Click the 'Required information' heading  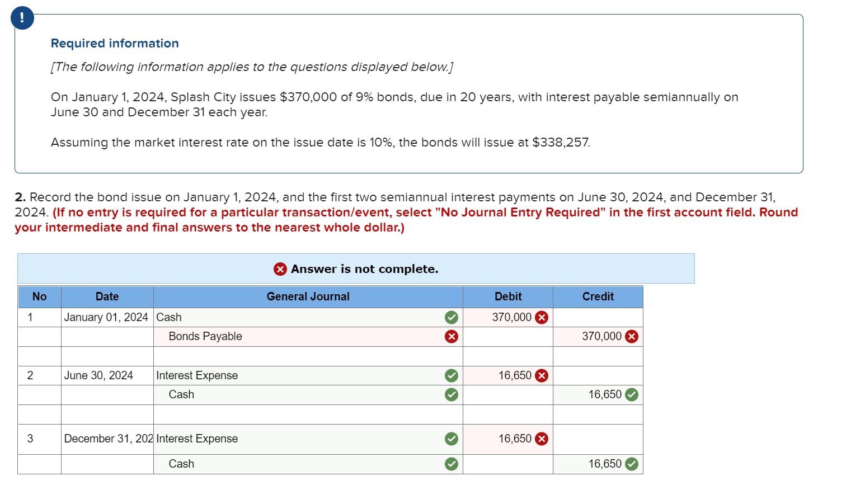(115, 44)
